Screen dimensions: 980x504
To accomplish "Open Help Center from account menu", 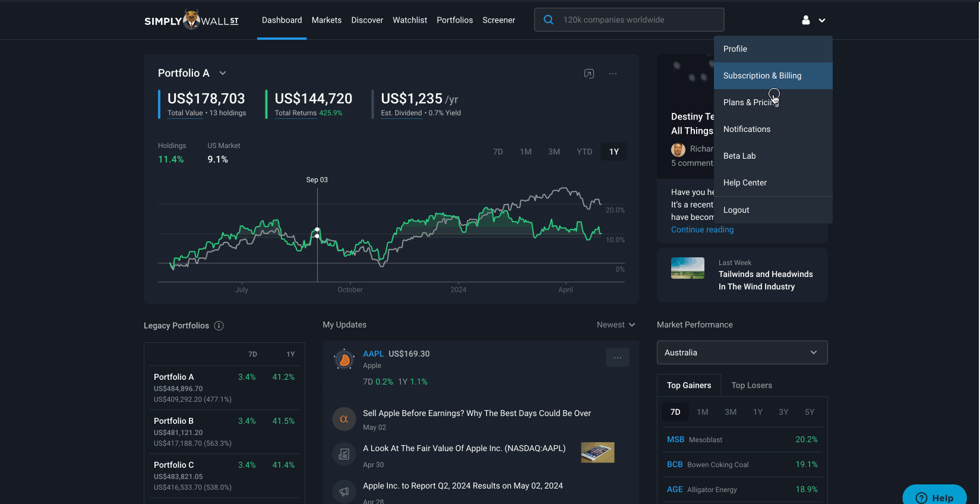I will (x=773, y=182).
